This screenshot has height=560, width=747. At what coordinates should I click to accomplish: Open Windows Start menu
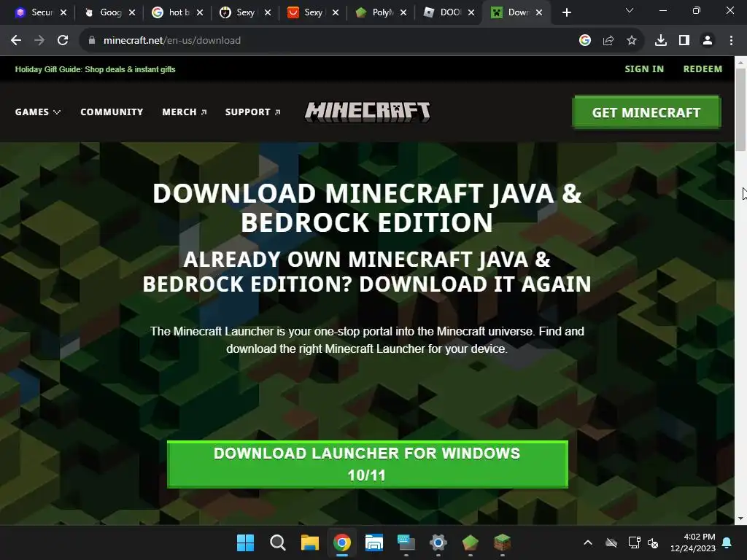click(x=245, y=542)
